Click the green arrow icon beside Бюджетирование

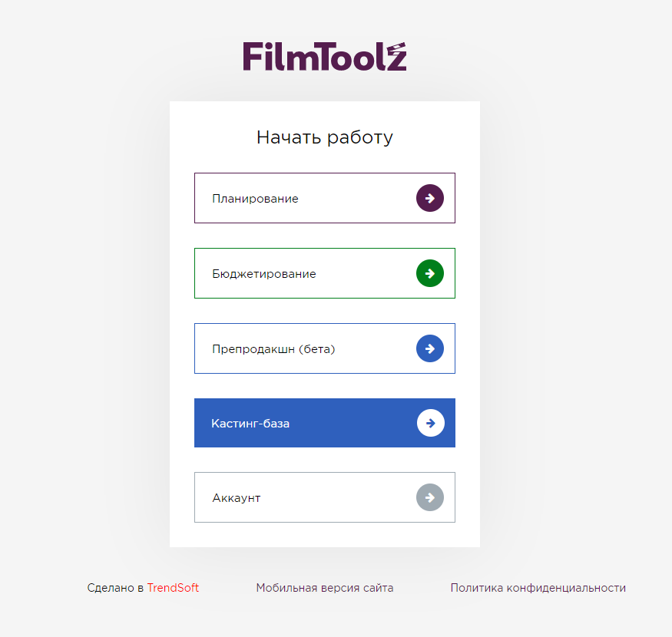click(430, 273)
